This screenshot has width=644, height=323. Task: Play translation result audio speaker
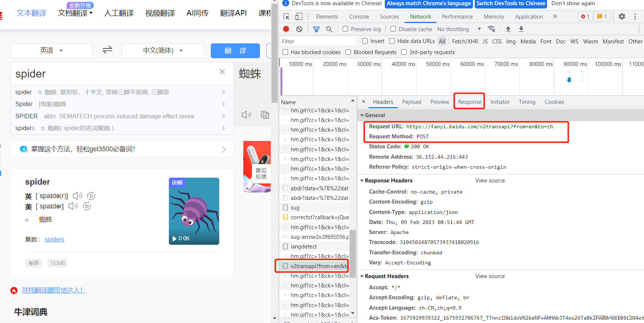(246, 115)
